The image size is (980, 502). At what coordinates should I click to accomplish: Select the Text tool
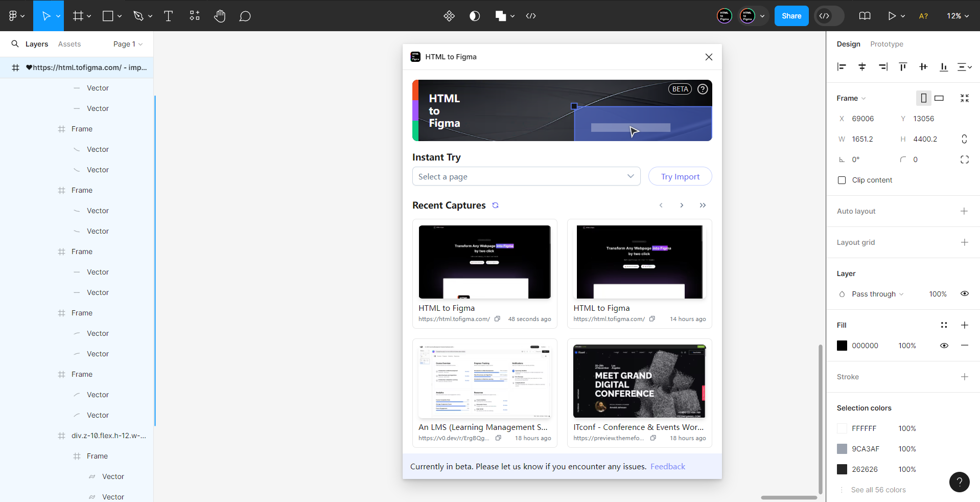point(168,16)
